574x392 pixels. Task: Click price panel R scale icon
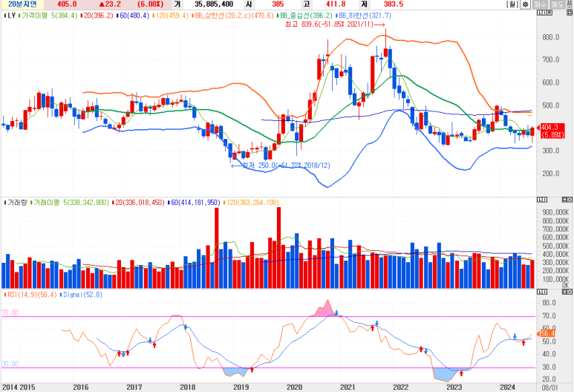tap(549, 13)
